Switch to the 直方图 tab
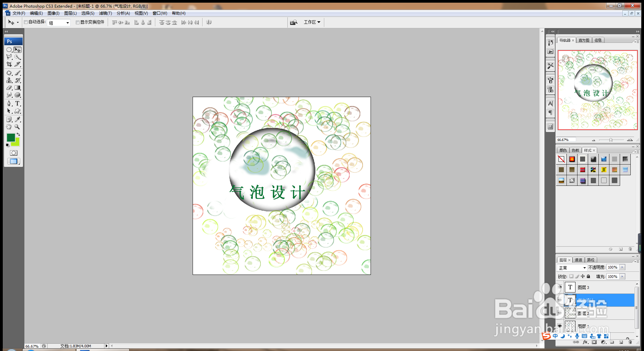Screen dimensions: 644x351 (x=584, y=40)
